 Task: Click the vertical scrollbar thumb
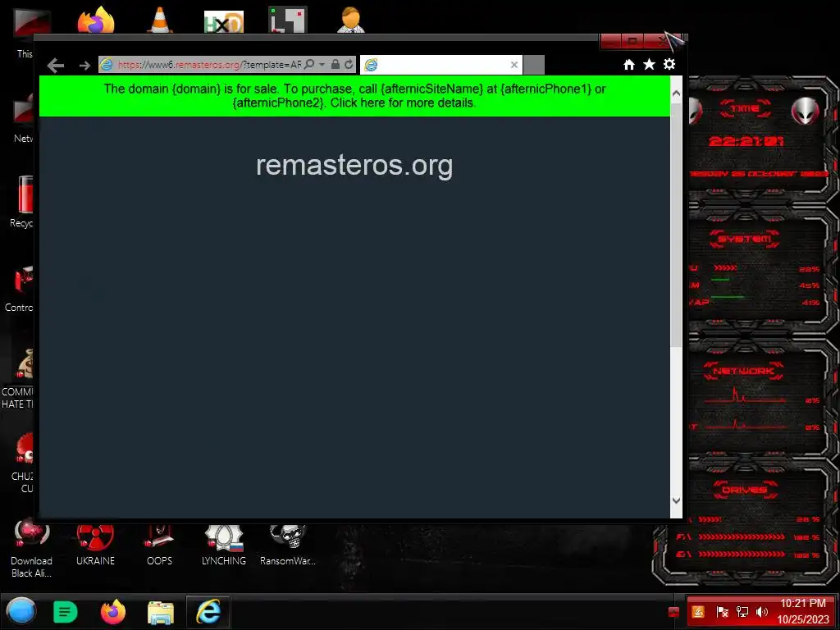click(x=676, y=225)
